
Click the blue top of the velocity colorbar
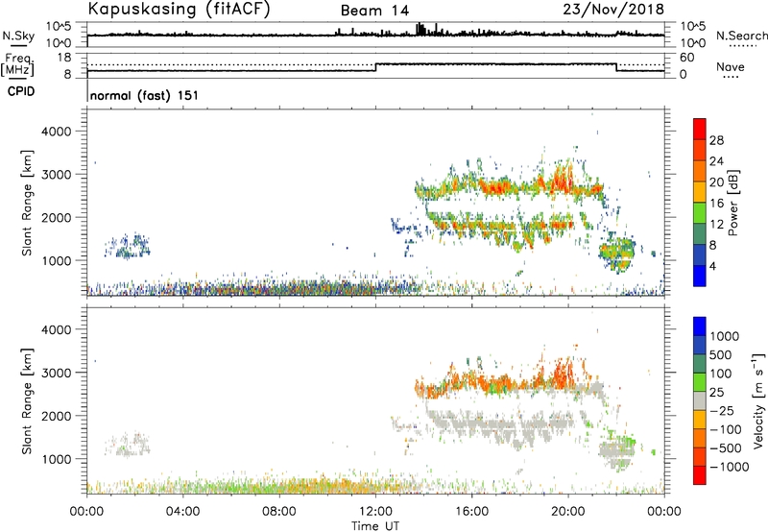[x=700, y=326]
